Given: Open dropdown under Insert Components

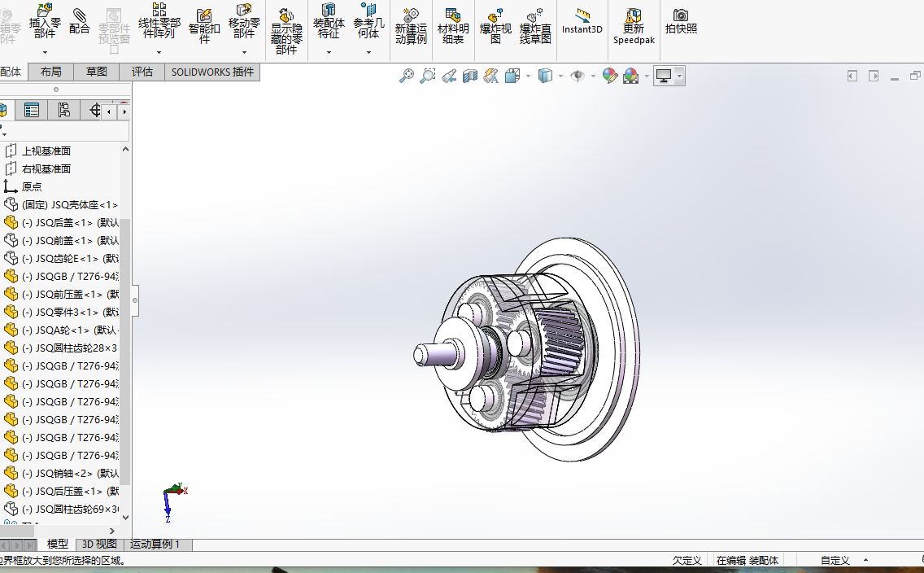Looking at the screenshot, I should tap(45, 52).
